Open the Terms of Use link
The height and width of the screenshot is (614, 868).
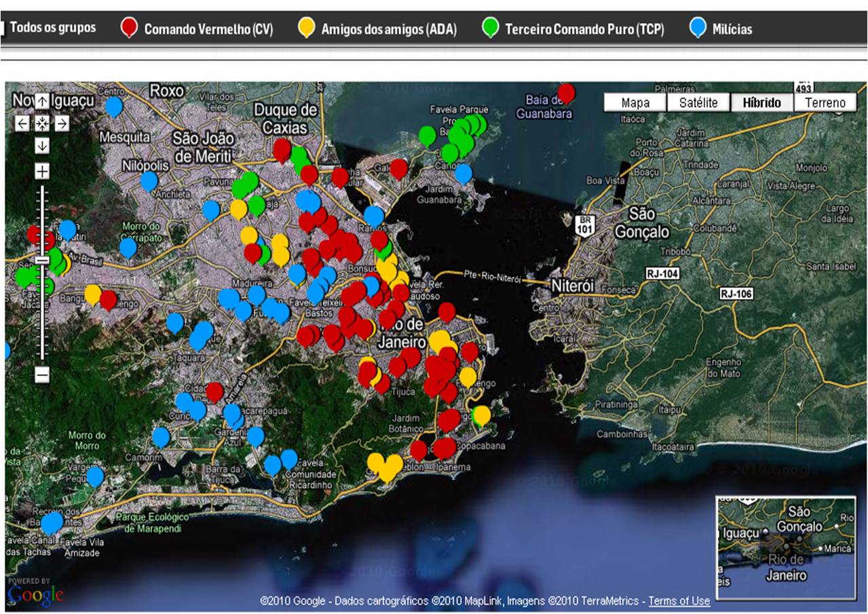pyautogui.click(x=681, y=601)
